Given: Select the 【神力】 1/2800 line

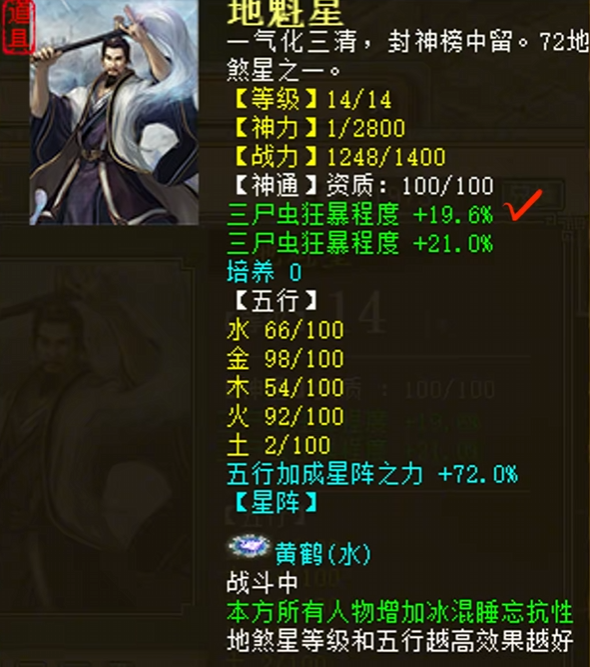Looking at the screenshot, I should click(x=319, y=128).
